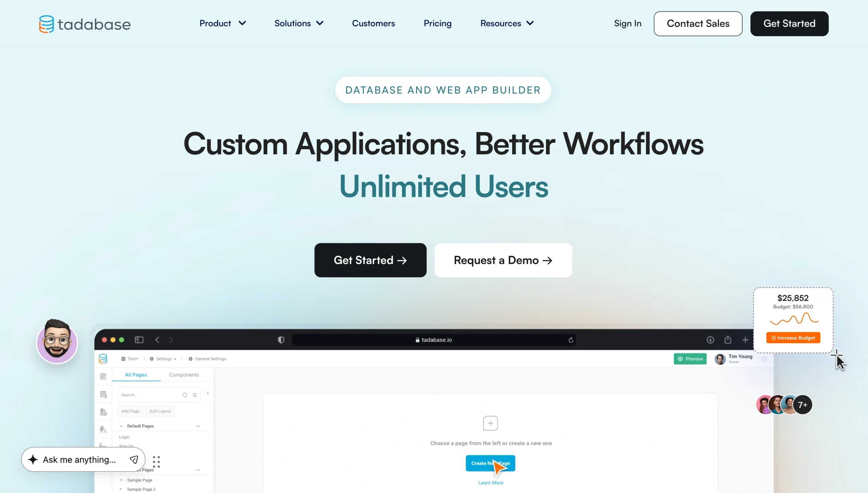Image resolution: width=868 pixels, height=493 pixels.
Task: Click the downloads icon in browser toolbar
Action: (x=710, y=340)
